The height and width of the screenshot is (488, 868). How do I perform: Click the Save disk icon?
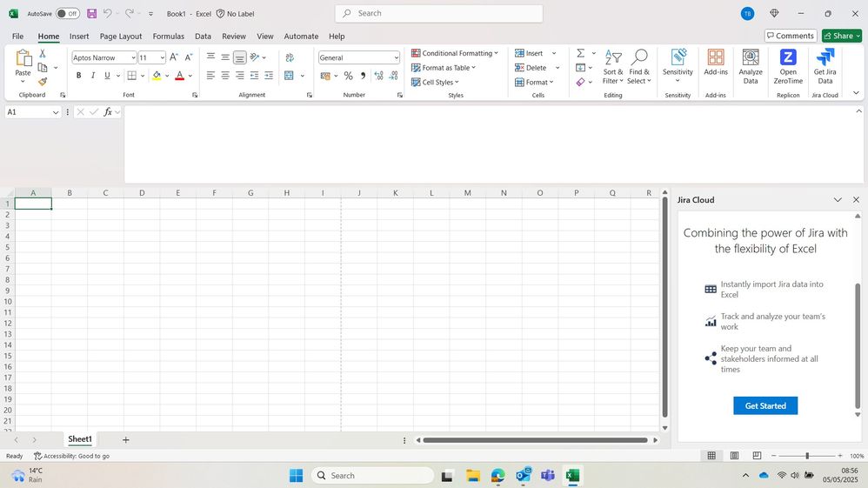click(92, 13)
